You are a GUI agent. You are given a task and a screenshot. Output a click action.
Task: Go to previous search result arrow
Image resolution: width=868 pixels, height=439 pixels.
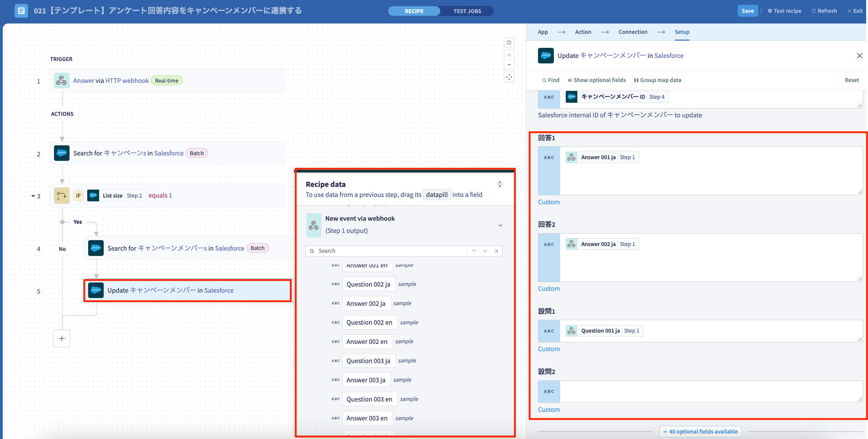pos(474,251)
